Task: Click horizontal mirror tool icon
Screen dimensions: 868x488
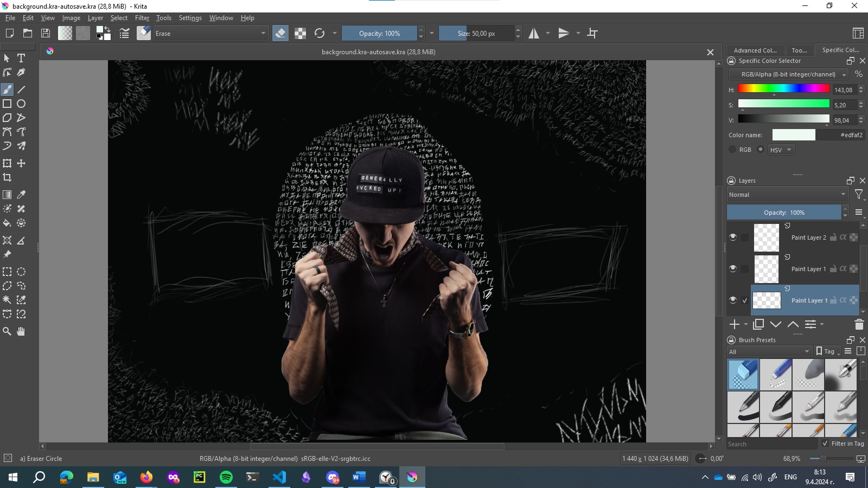Action: [x=534, y=33]
